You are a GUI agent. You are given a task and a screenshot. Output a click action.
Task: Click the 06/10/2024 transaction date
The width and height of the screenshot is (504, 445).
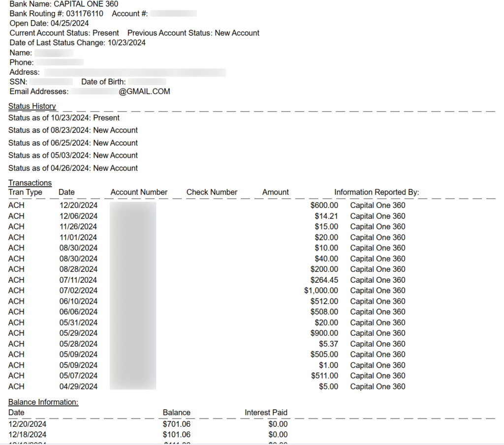pyautogui.click(x=78, y=301)
